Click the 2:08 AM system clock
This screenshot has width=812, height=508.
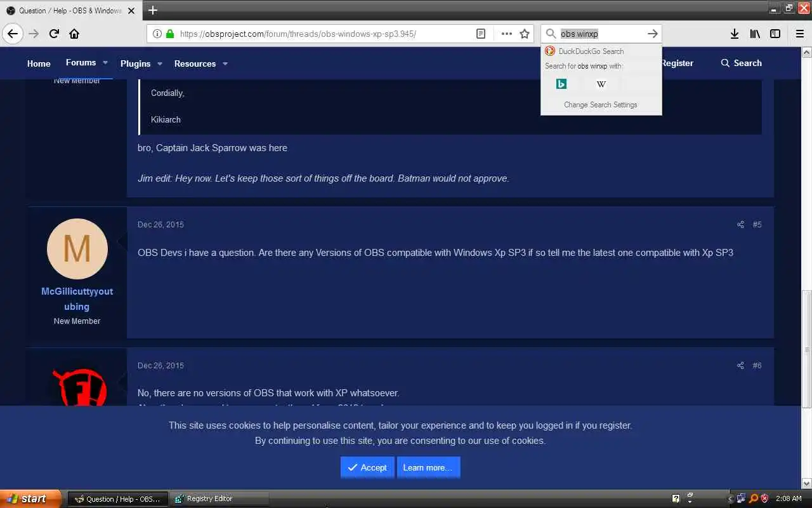pos(789,498)
